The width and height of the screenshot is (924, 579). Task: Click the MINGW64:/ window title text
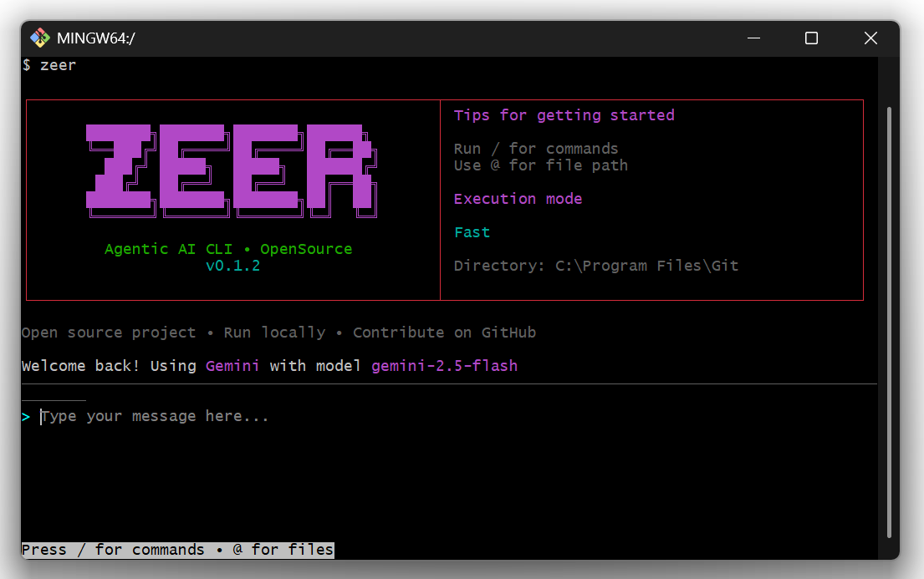96,38
